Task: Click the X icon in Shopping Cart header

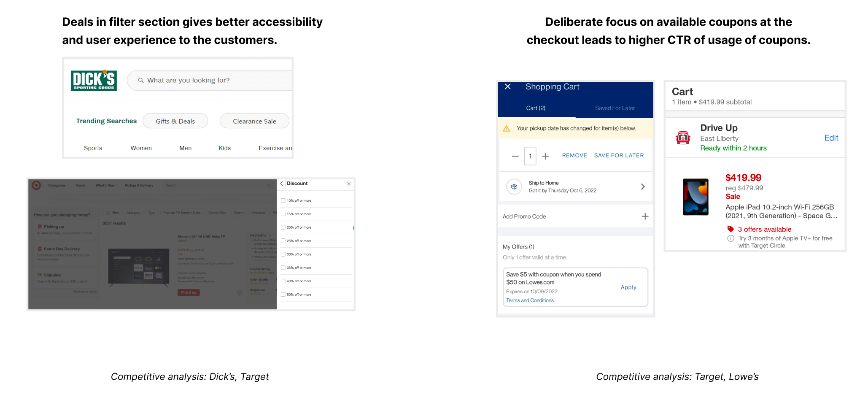Action: pyautogui.click(x=508, y=87)
